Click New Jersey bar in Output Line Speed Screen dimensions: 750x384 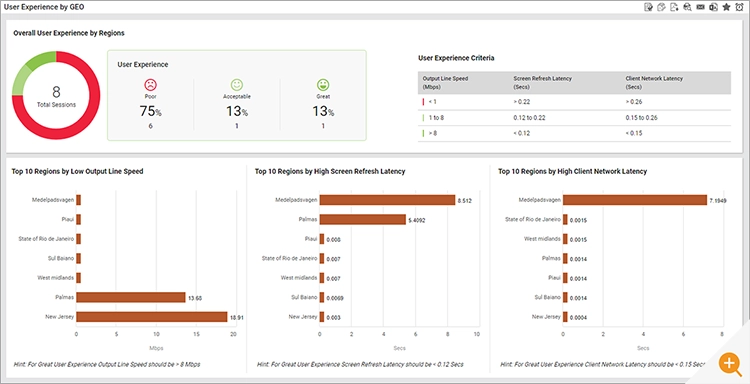point(152,317)
